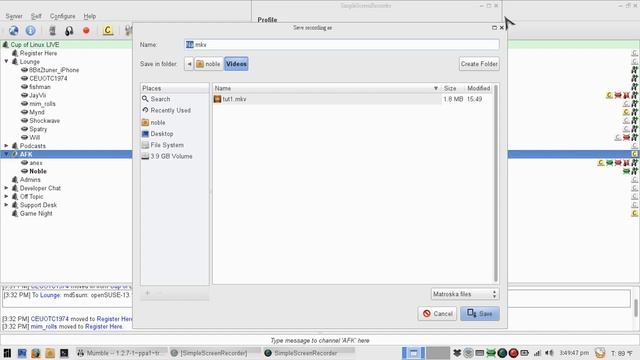
Task: Open File System in Places sidebar
Action: point(167,145)
